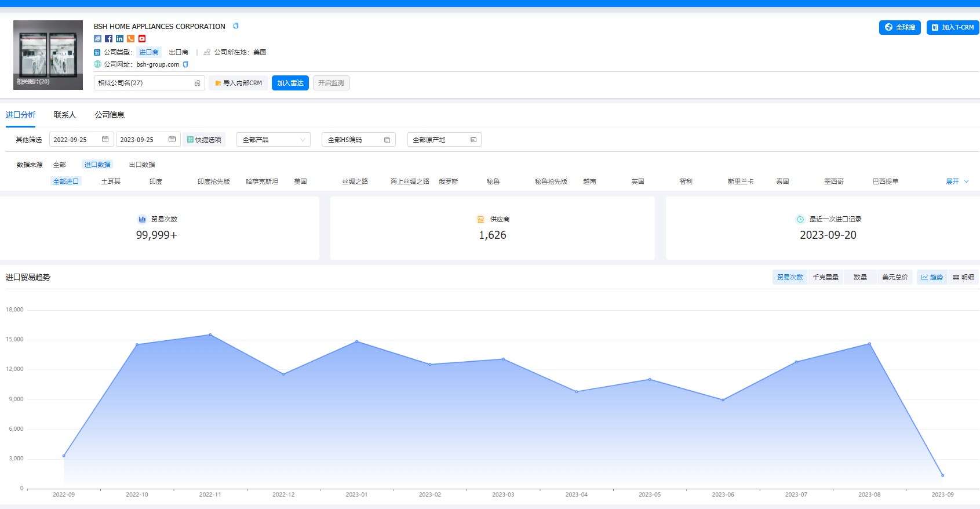
Task: Filter imports by 俄罗斯
Action: 449,181
